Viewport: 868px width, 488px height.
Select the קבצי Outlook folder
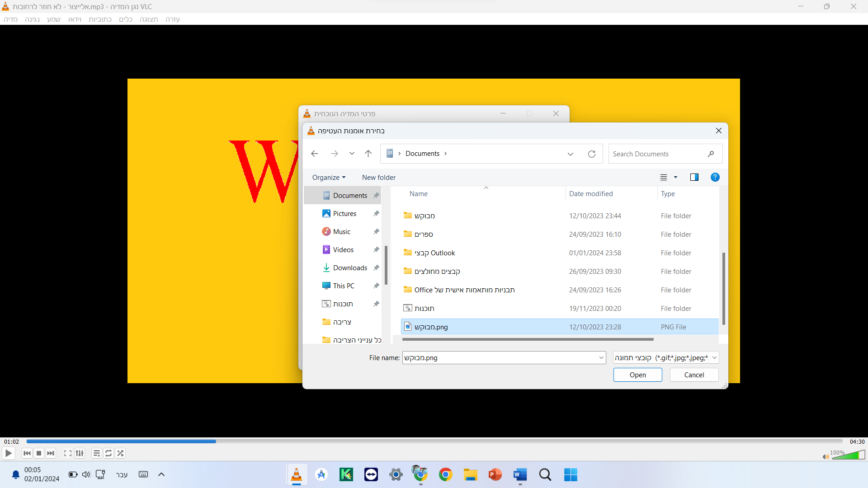click(x=560, y=253)
